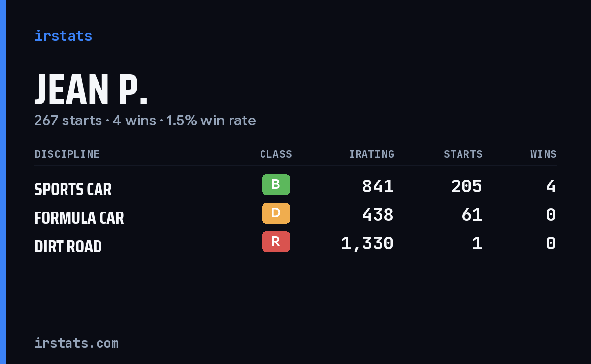Click the red R class badge
591x364 pixels.
pyautogui.click(x=276, y=242)
